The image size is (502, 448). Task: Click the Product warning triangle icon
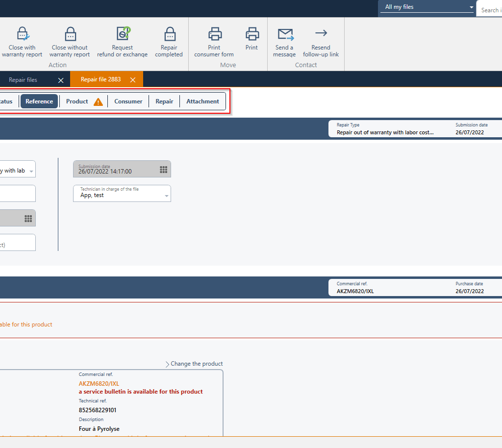point(98,102)
